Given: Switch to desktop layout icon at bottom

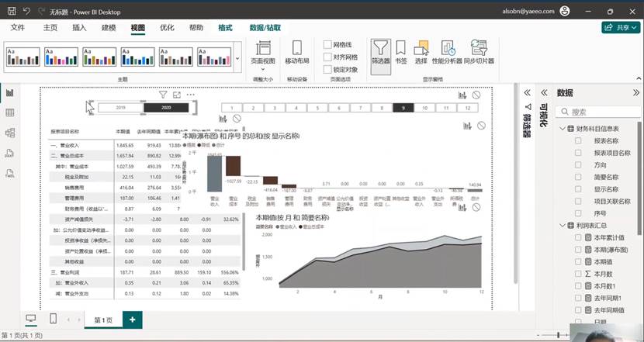Looking at the screenshot, I should click(31, 318).
